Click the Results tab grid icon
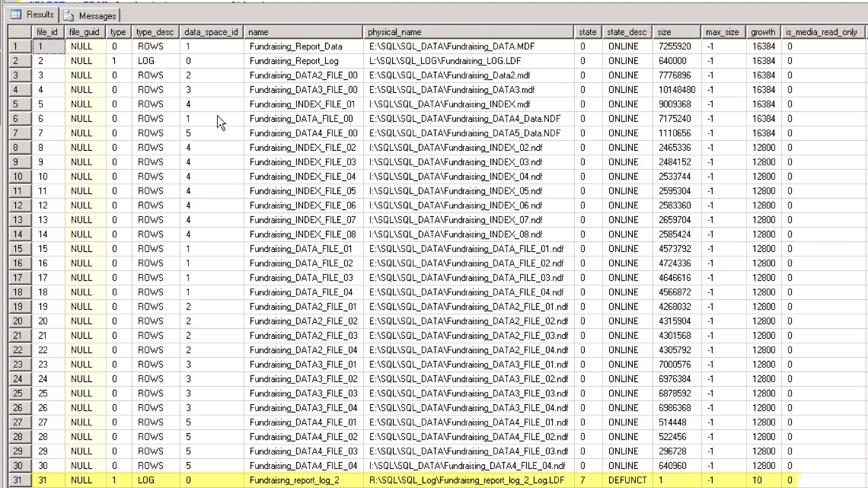Screen dimensions: 868x488 (16, 14)
